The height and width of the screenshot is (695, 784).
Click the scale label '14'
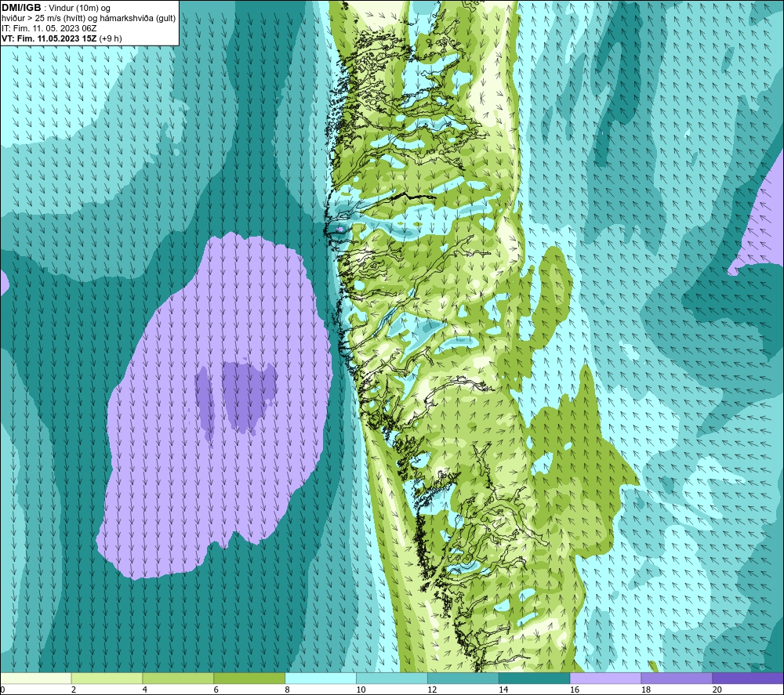tap(503, 690)
